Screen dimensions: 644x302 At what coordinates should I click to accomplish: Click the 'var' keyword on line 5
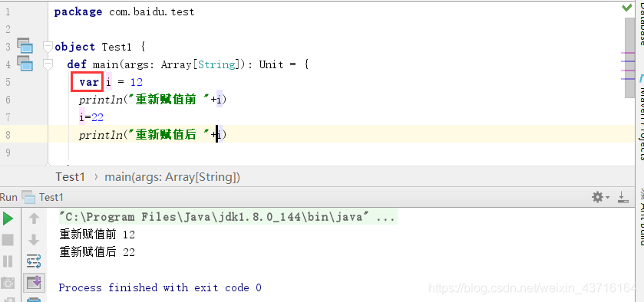click(x=89, y=82)
